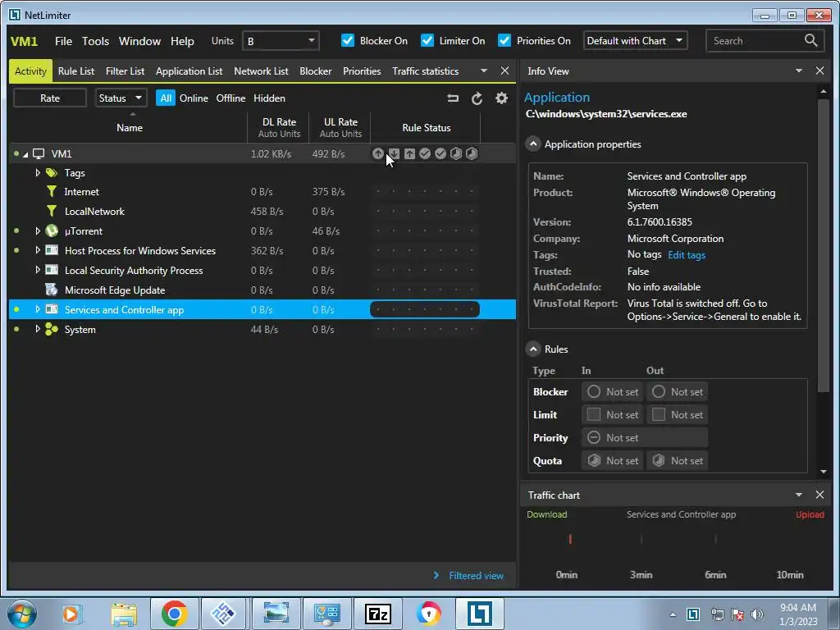Toggle the Priorities On checkbox
The height and width of the screenshot is (630, 840).
[504, 41]
